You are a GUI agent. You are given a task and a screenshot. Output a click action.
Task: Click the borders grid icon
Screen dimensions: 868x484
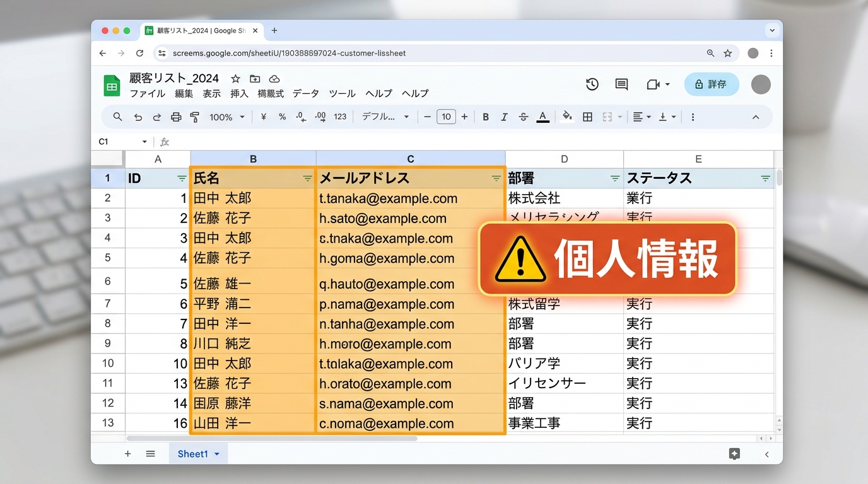tap(587, 117)
